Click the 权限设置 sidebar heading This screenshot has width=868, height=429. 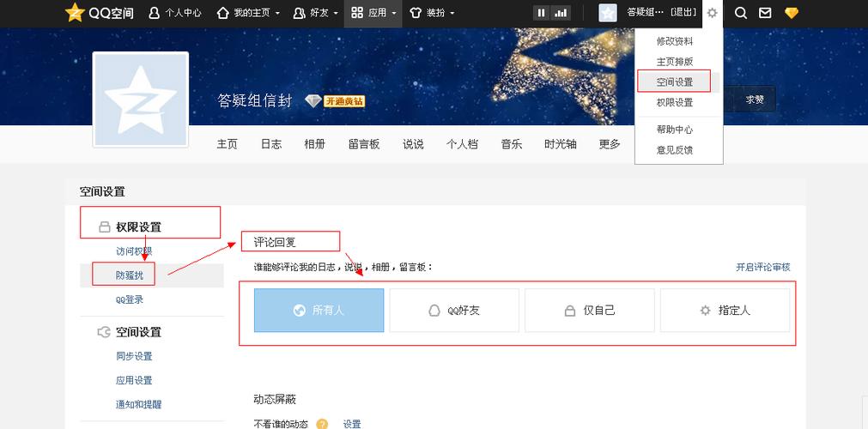pos(138,227)
